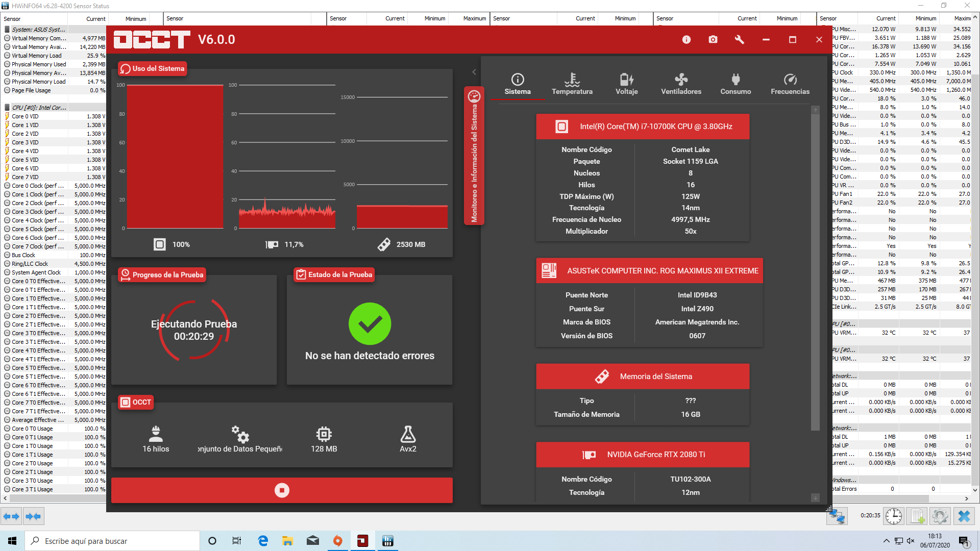Open the Consumo power tab
This screenshot has width=980, height=551.
pos(735,84)
